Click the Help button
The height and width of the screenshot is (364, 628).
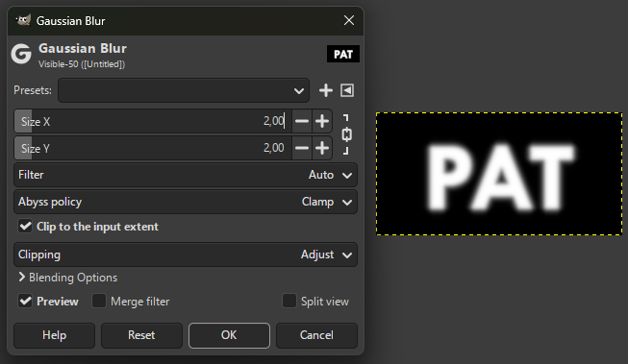[55, 335]
